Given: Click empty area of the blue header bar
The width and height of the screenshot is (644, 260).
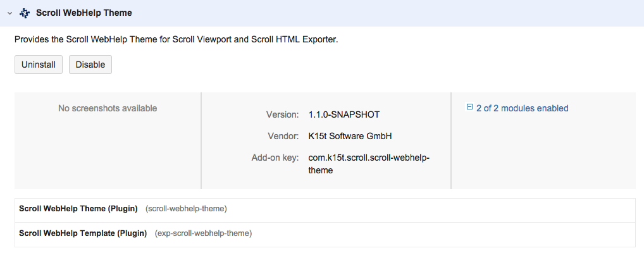Looking at the screenshot, I should (380, 13).
